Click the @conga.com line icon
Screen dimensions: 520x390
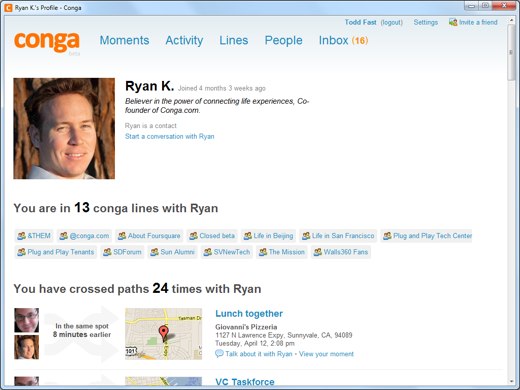63,236
